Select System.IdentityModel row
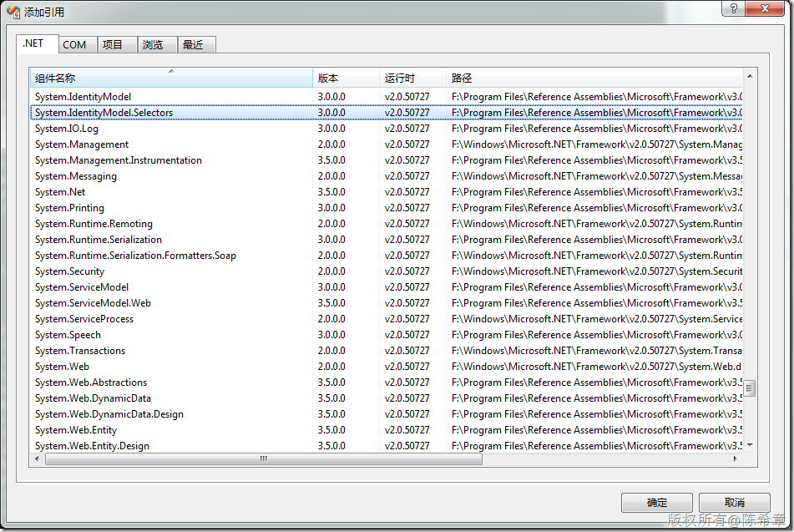This screenshot has width=794, height=532. 387,97
